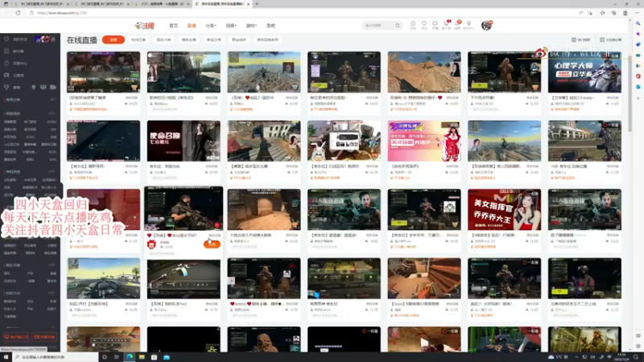This screenshot has height=362, width=644.
Task: Reload the page with the browser refresh icon
Action: click(x=18, y=13)
